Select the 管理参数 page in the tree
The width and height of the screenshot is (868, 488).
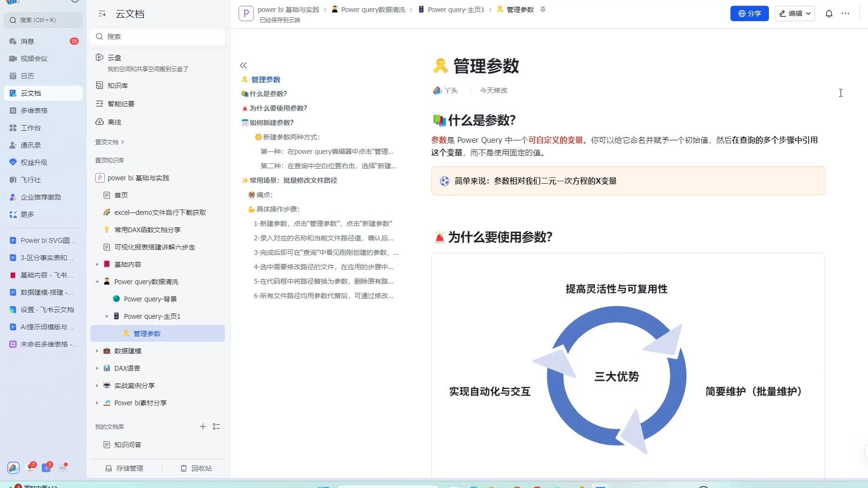click(158, 334)
